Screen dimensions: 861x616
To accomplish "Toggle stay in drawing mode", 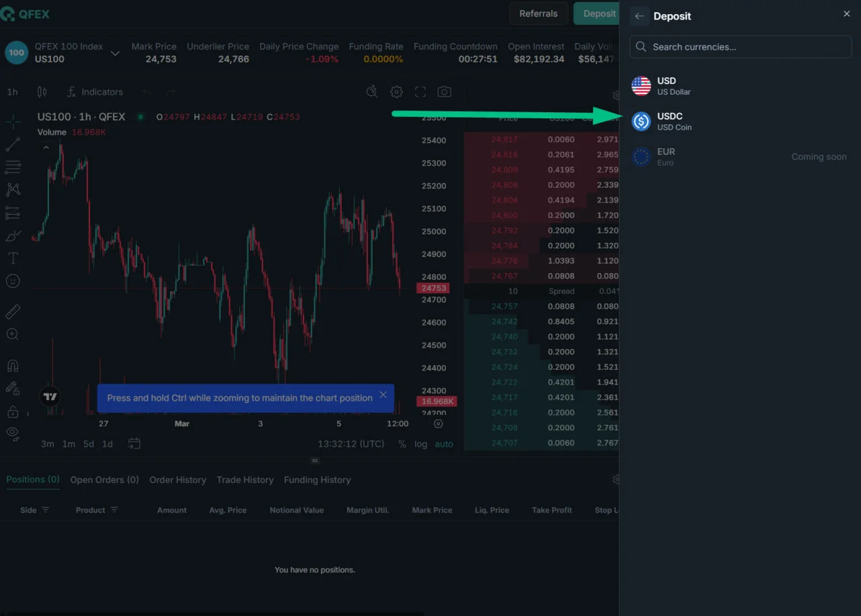I will point(13,389).
